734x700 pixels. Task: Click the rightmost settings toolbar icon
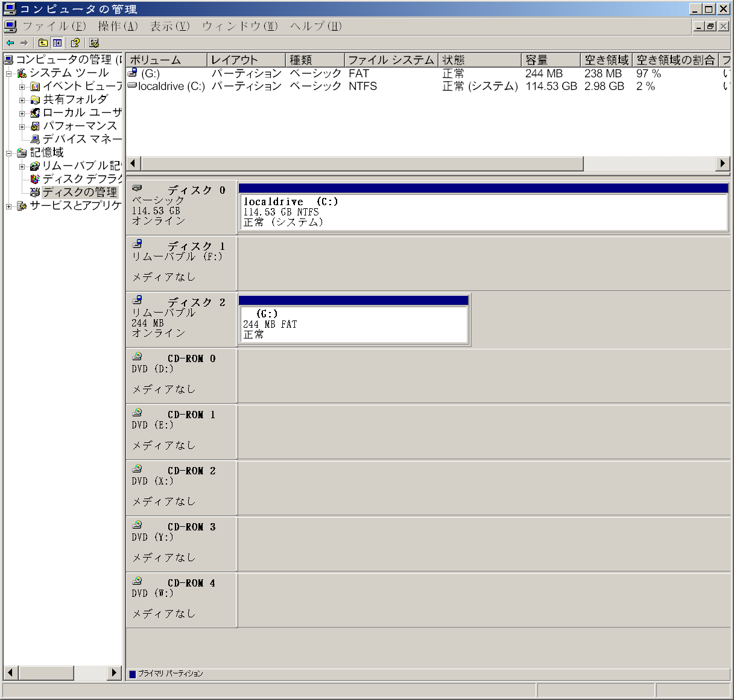pyautogui.click(x=93, y=43)
